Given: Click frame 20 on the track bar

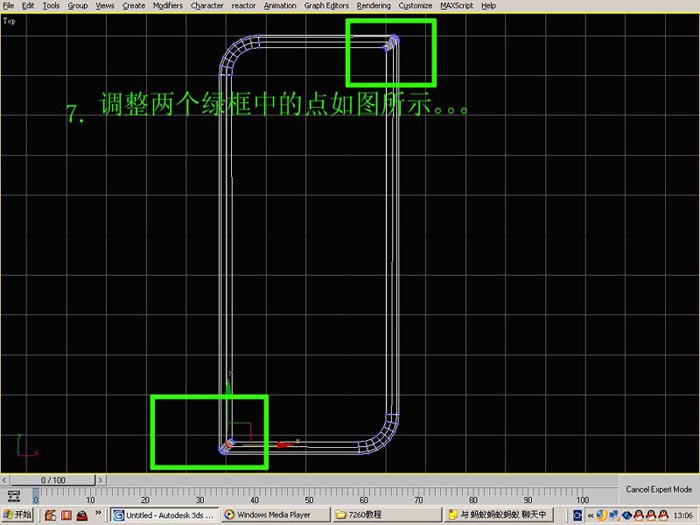Looking at the screenshot, I should [145, 499].
